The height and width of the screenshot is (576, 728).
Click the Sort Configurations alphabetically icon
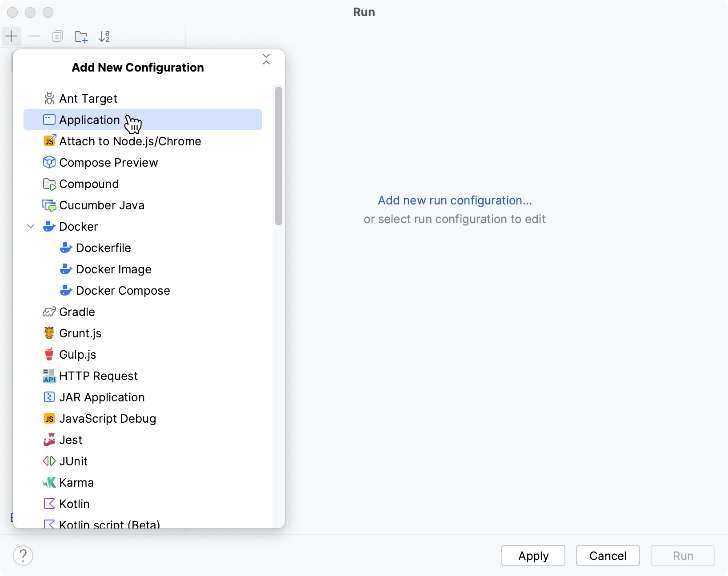click(104, 36)
